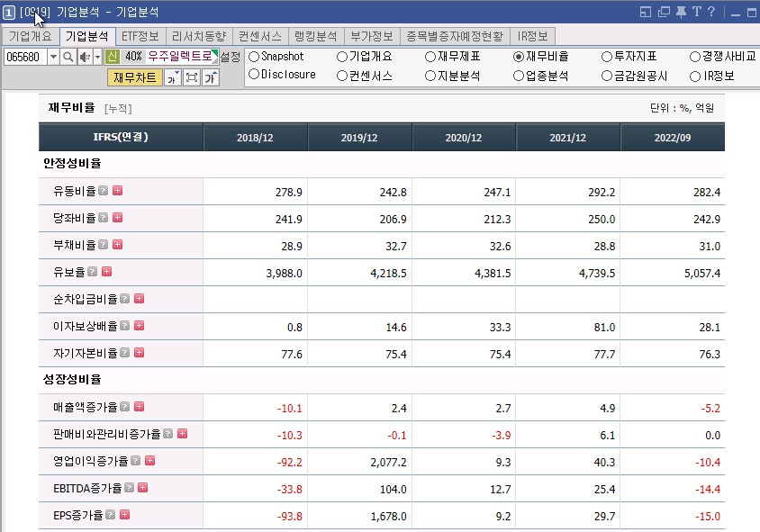Click the help icon beside 영업이익증가율
760x532 pixels.
click(136, 460)
